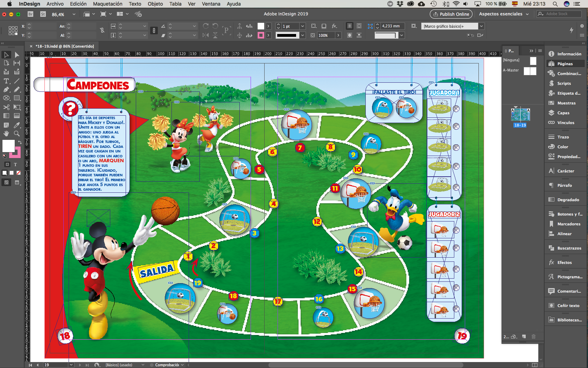Select the Pen tool
Screen dimensions: 588x368
click(x=6, y=89)
